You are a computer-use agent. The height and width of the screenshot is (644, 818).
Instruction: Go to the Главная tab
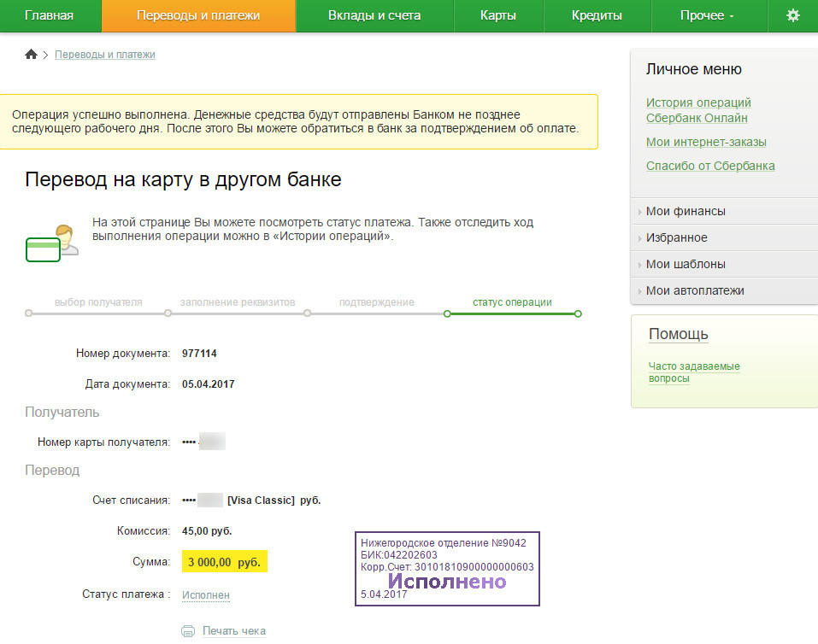pos(50,15)
